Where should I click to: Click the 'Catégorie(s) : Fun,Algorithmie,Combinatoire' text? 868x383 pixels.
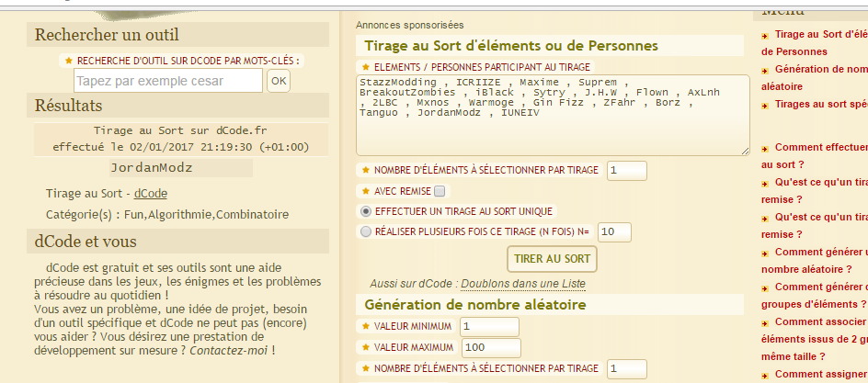[167, 214]
